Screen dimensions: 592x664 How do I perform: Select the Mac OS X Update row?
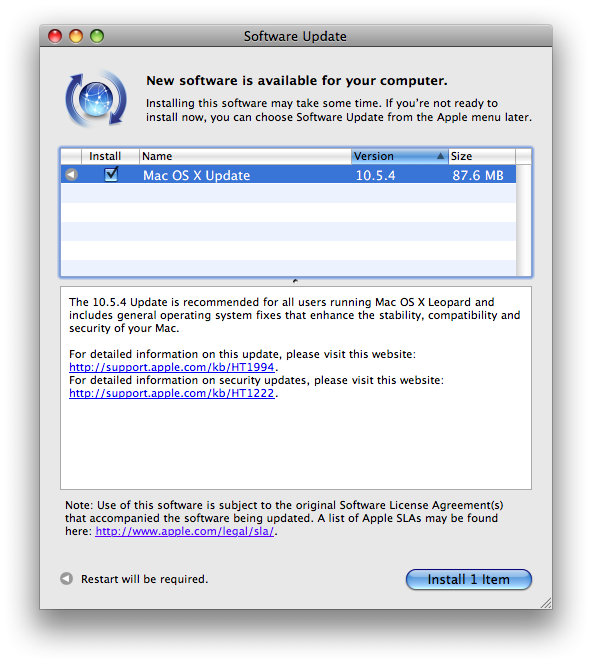point(288,174)
